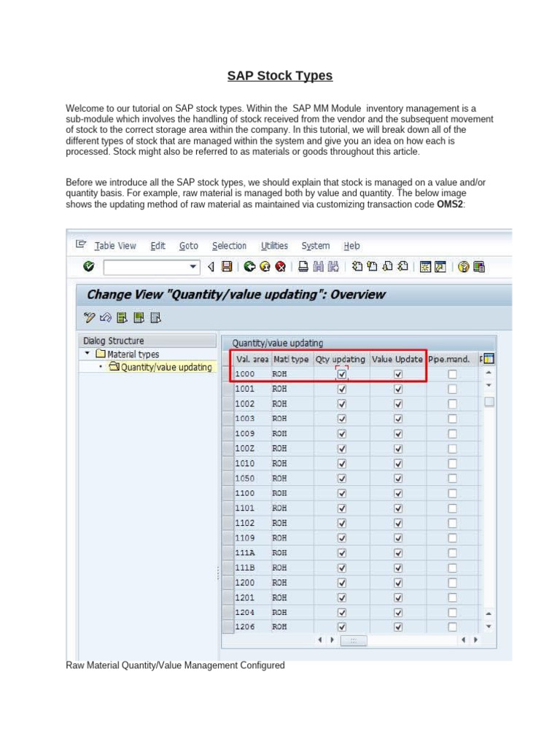Screen dimensions: 560x747
Task: Click the Display/Change pencil icon
Action: click(x=89, y=317)
